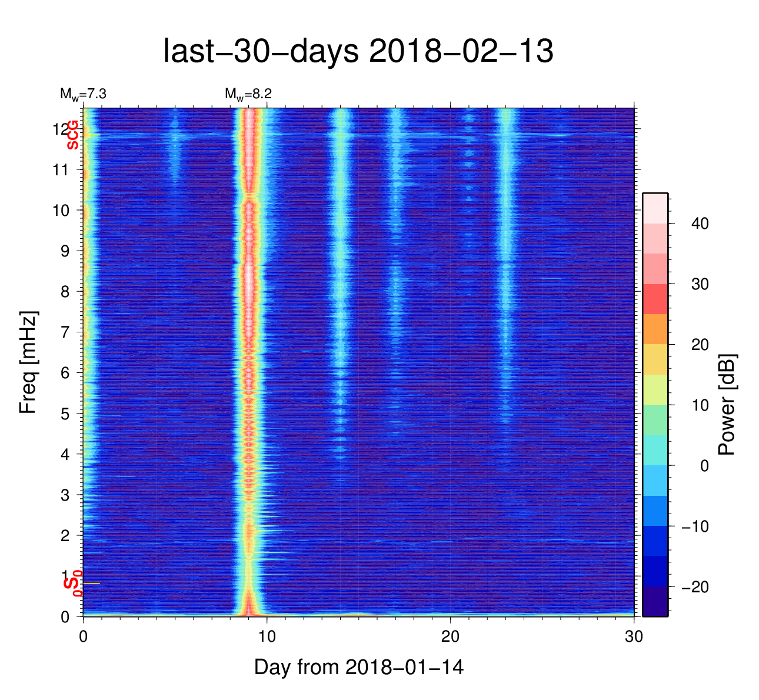Click the red colorbar segment just below 30 dB
Viewport: 759px width, 700px height.
click(655, 299)
